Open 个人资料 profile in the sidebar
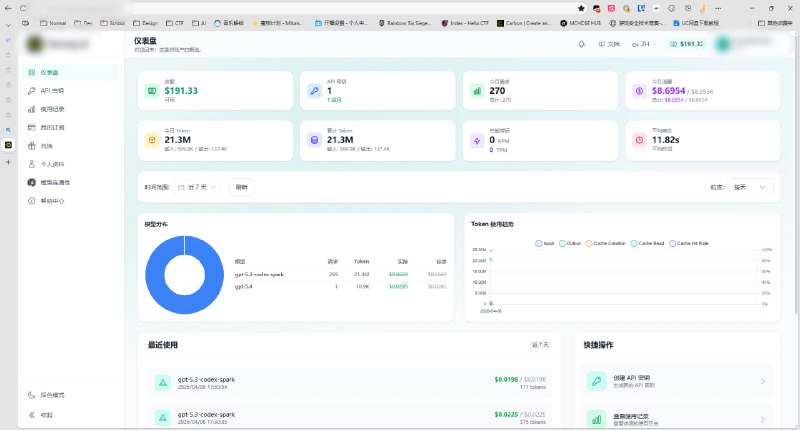Viewport: 800px width, 430px height. tap(70, 164)
